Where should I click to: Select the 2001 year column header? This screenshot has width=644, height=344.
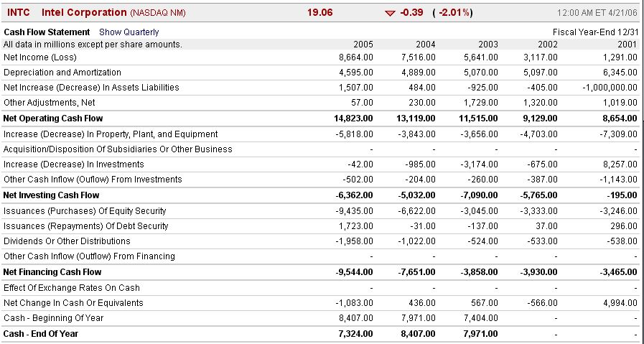coord(627,45)
